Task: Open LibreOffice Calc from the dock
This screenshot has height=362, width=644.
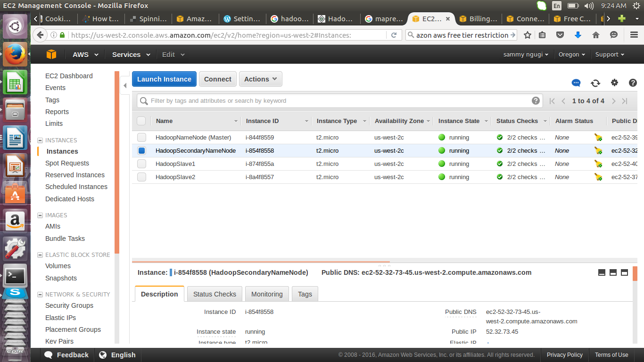Action: point(15,82)
